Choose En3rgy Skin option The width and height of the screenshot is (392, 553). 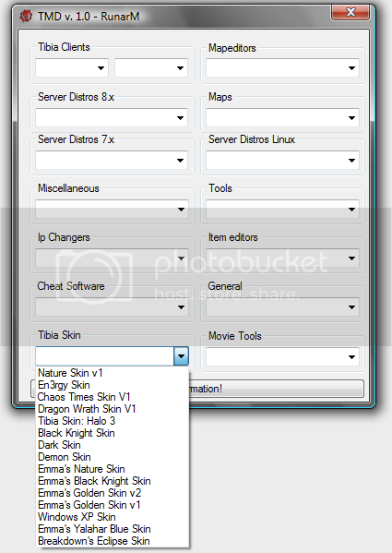point(113,385)
